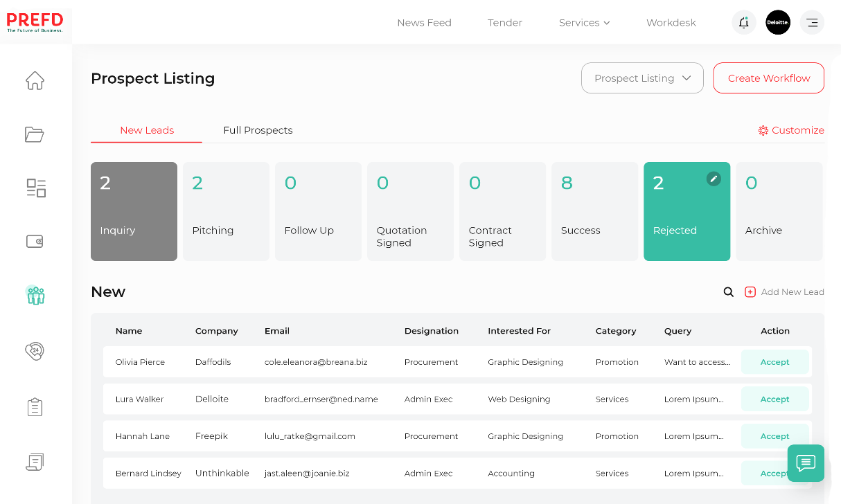
Task: Open the folder icon in the sidebar
Action: pyautogui.click(x=35, y=134)
